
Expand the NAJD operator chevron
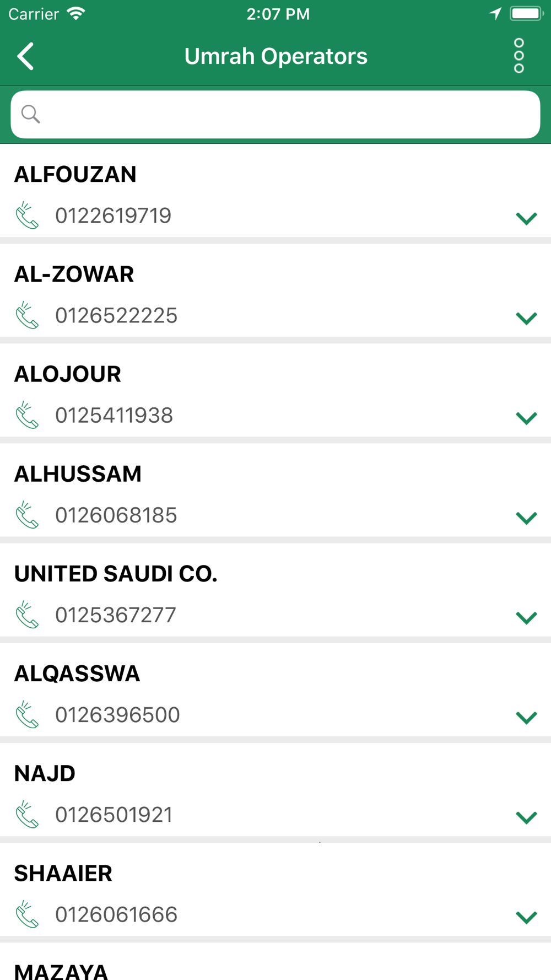pyautogui.click(x=526, y=817)
